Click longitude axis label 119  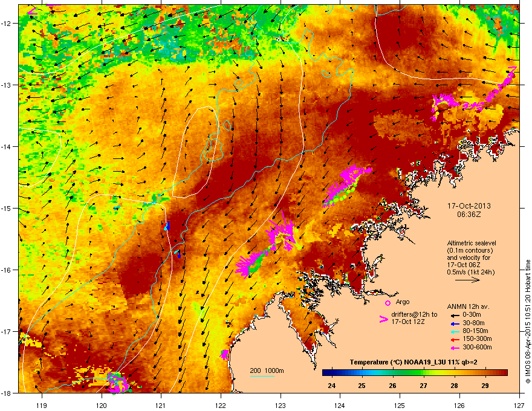tap(42, 405)
